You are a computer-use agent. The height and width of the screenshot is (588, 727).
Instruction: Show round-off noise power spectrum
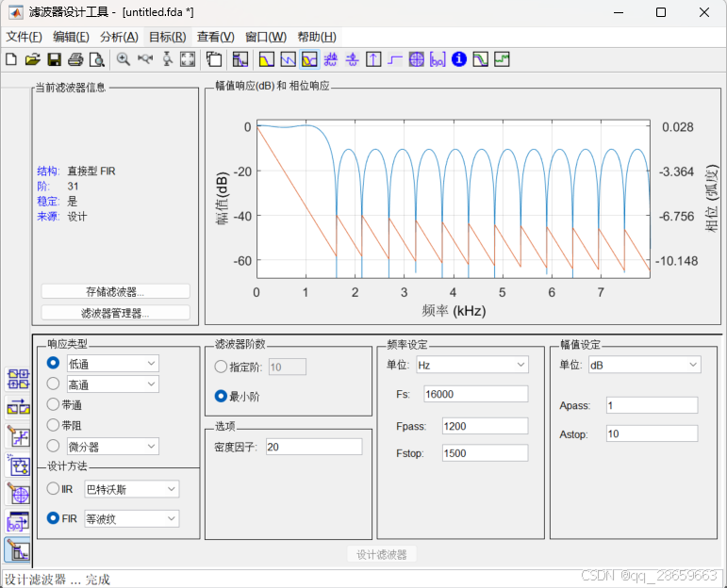(x=502, y=59)
